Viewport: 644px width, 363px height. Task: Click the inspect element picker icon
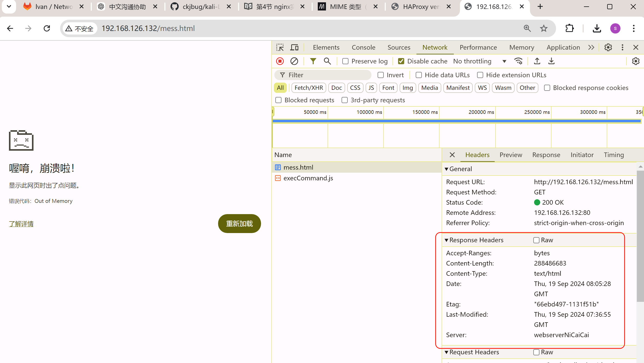(x=280, y=47)
